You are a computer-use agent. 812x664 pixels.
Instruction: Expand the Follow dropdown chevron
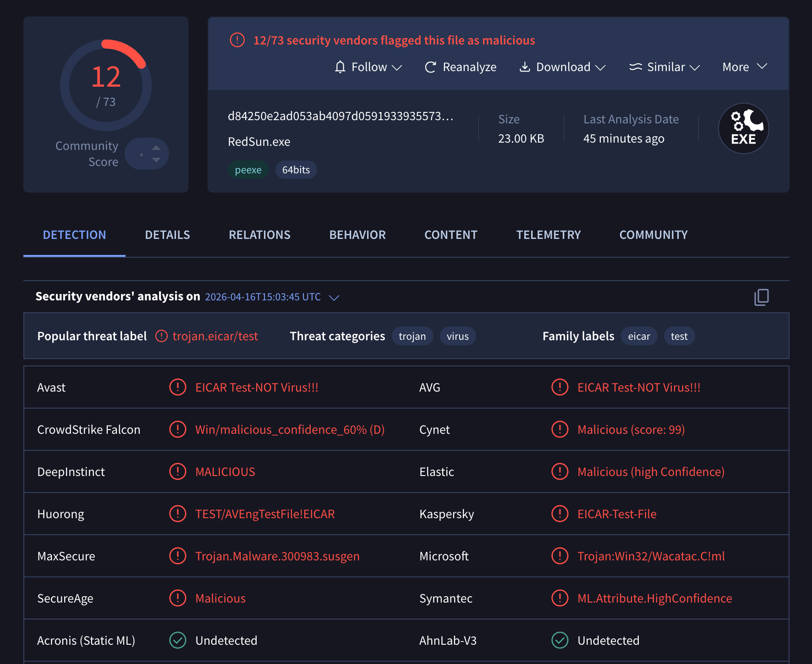pos(397,68)
